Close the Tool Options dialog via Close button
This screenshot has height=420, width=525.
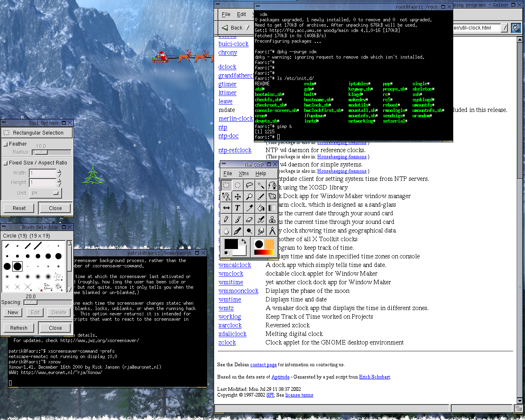(55, 208)
